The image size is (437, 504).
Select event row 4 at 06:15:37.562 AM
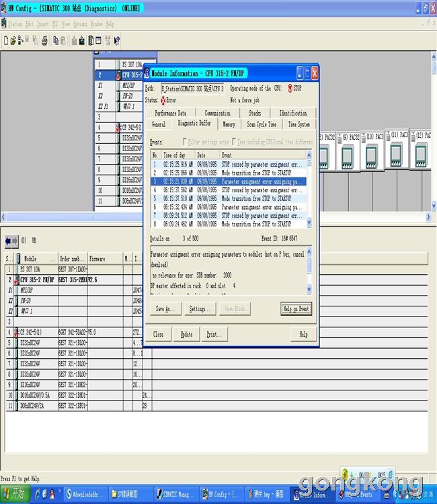229,190
